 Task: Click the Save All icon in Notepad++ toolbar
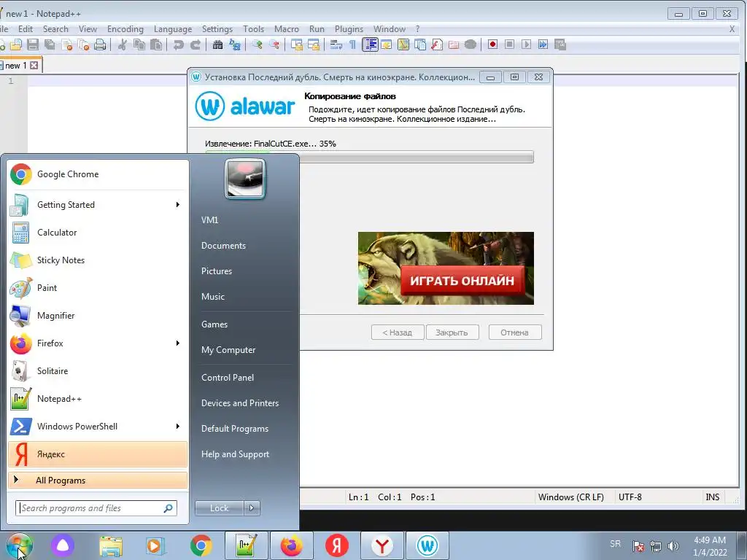click(50, 44)
